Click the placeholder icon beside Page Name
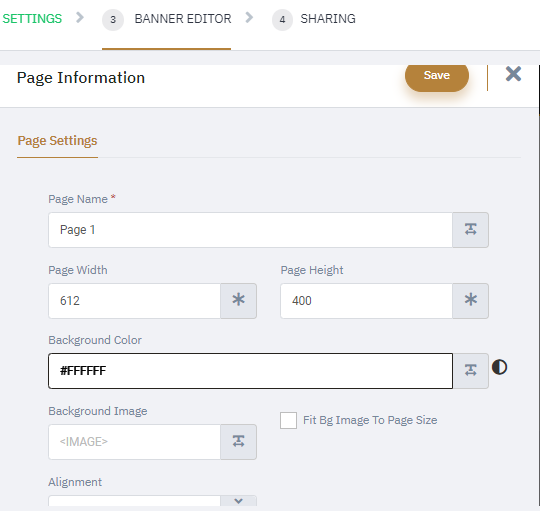Screen dimensions: 540x511 coord(470,230)
